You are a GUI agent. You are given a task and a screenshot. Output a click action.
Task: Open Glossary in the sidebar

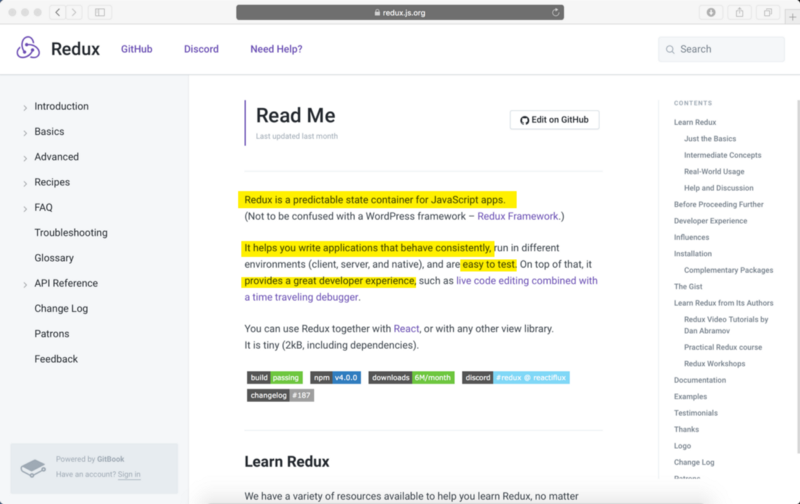point(54,258)
